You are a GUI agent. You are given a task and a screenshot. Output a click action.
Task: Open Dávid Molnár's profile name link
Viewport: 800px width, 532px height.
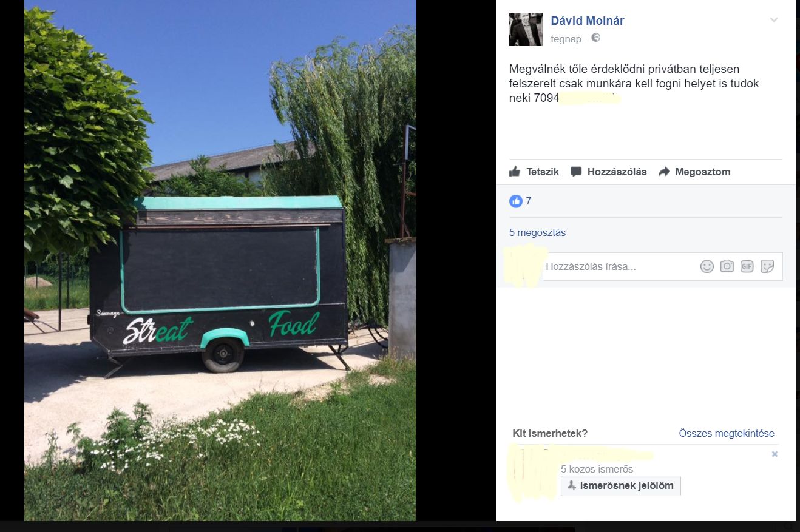coord(587,21)
